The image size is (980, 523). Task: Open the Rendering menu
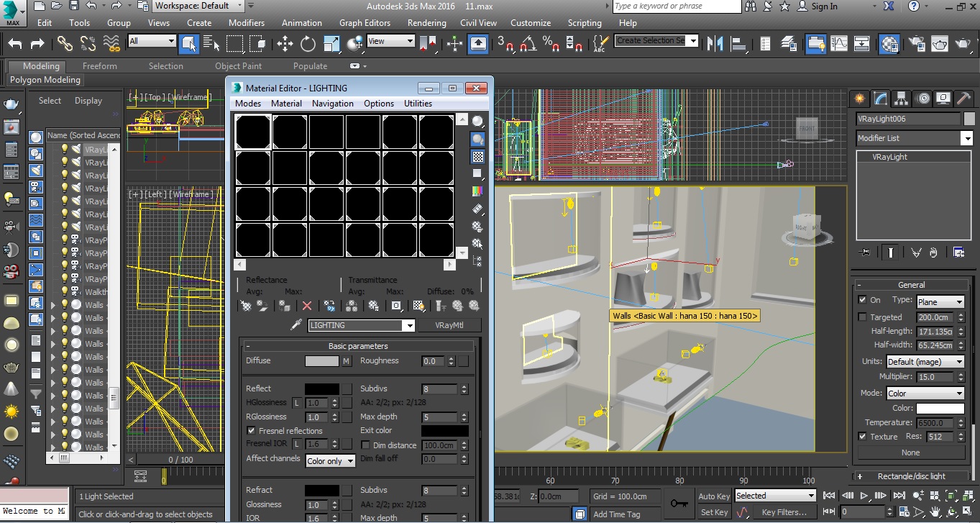coord(426,22)
